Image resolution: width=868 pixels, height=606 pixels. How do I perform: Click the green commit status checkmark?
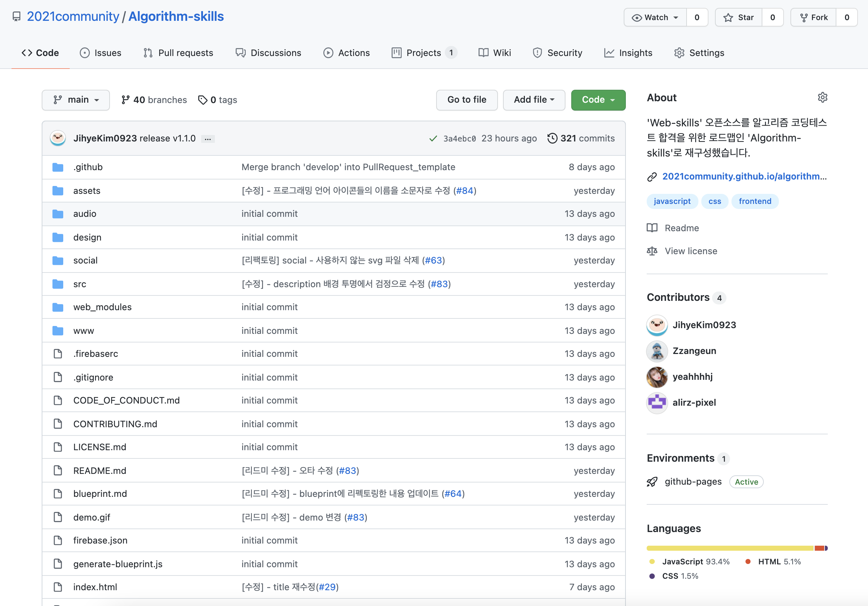point(433,139)
